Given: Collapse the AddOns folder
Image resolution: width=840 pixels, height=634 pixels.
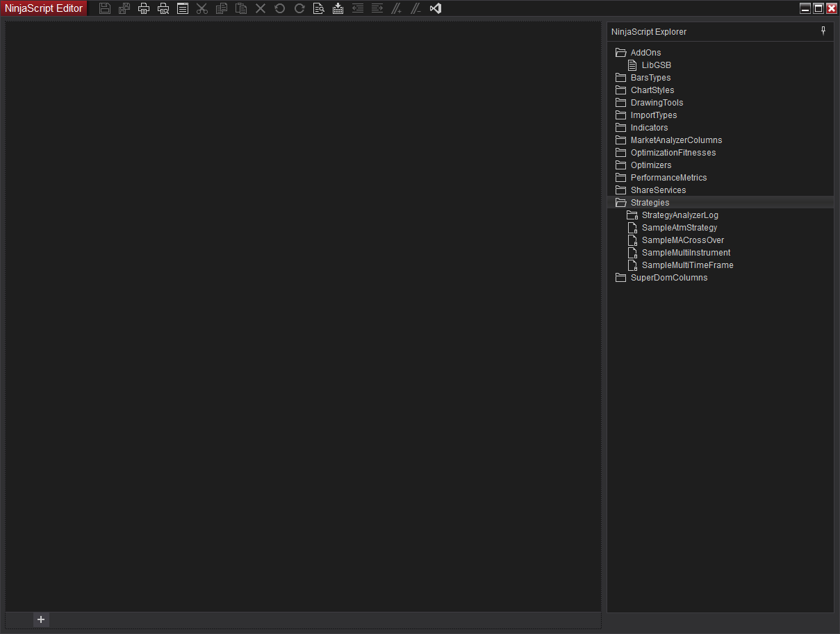Looking at the screenshot, I should tap(621, 53).
